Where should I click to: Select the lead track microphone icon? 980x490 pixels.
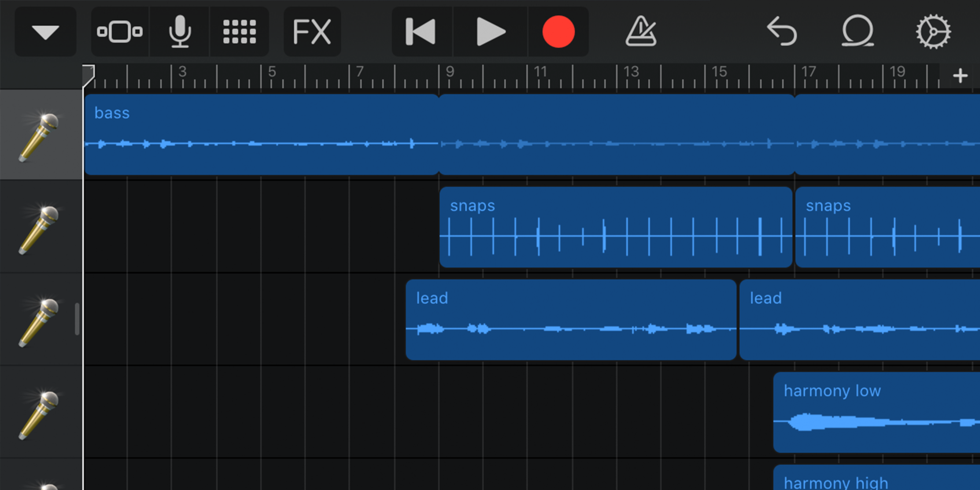[x=39, y=322]
